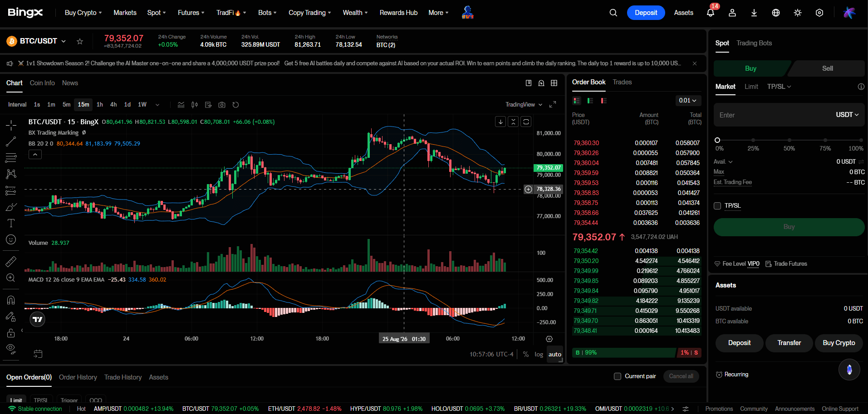Expand chart to fullscreen

[x=553, y=105]
